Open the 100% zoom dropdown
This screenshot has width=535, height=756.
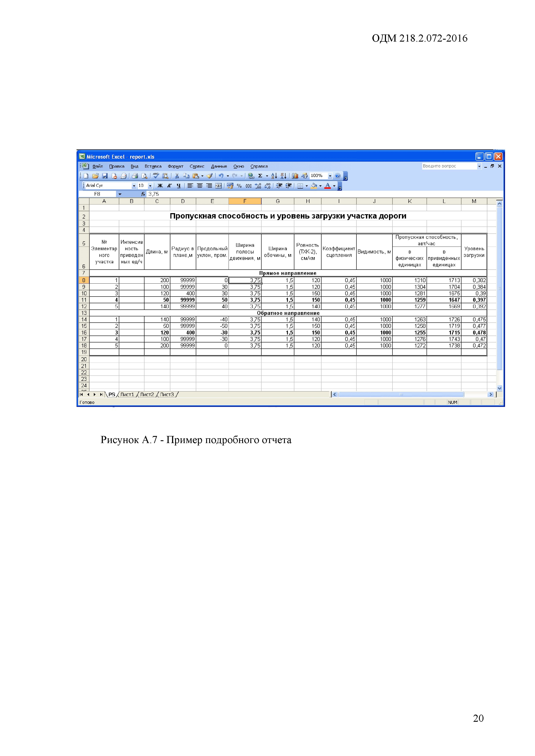[x=330, y=176]
